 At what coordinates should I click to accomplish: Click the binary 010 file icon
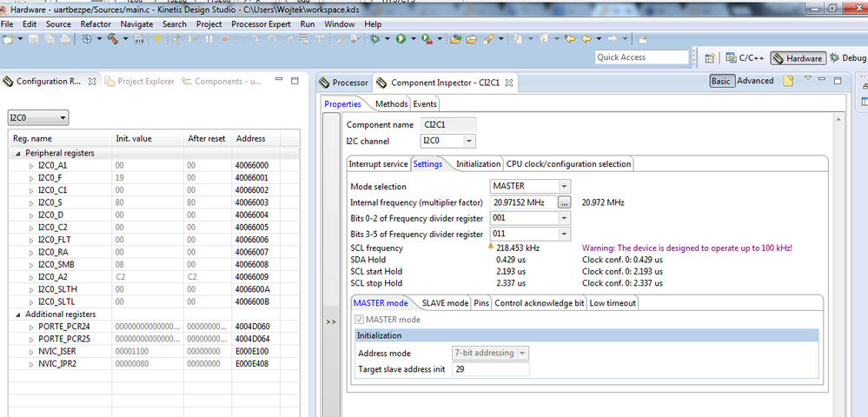pyautogui.click(x=138, y=39)
